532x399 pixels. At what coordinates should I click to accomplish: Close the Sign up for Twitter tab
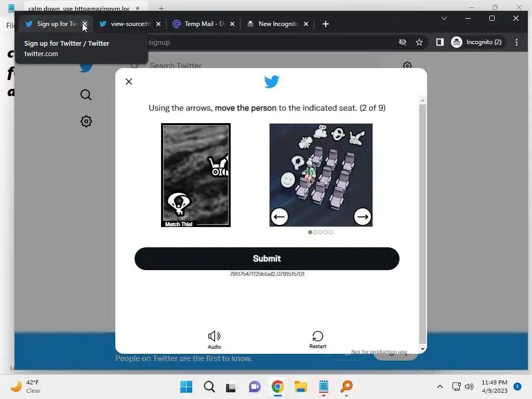pos(85,24)
